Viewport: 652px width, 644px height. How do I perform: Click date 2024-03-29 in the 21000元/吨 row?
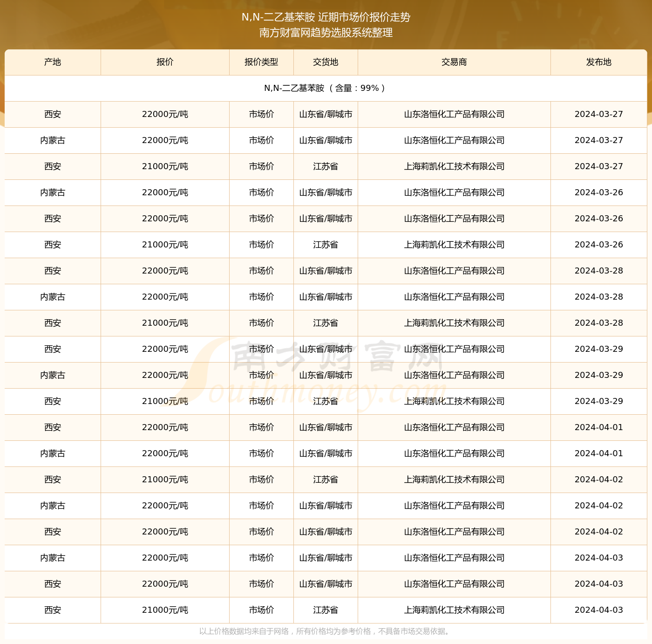click(x=598, y=401)
